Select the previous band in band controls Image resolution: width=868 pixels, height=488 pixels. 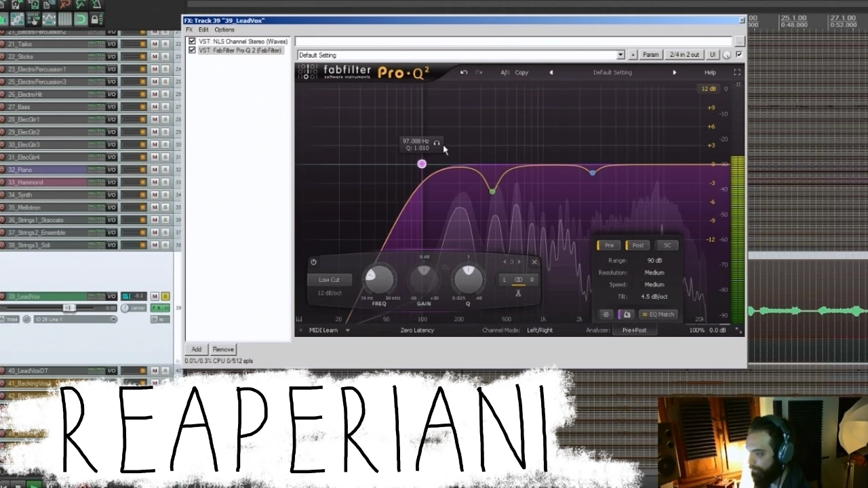coord(505,262)
